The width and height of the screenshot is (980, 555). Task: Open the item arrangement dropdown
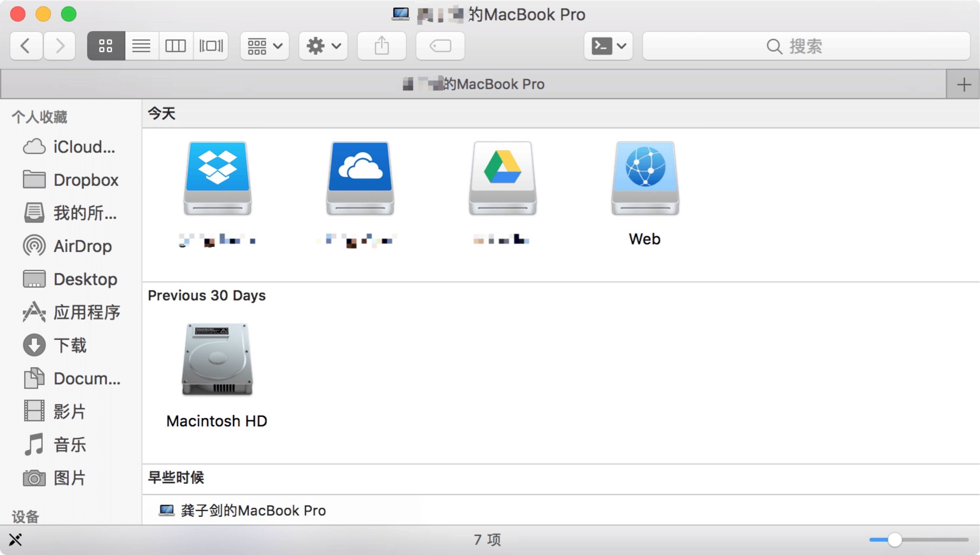click(265, 46)
